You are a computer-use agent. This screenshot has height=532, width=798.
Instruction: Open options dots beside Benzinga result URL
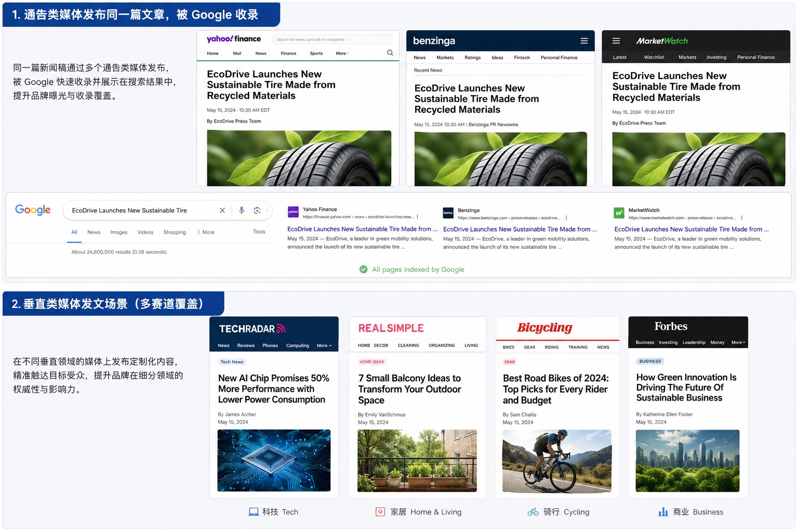566,218
